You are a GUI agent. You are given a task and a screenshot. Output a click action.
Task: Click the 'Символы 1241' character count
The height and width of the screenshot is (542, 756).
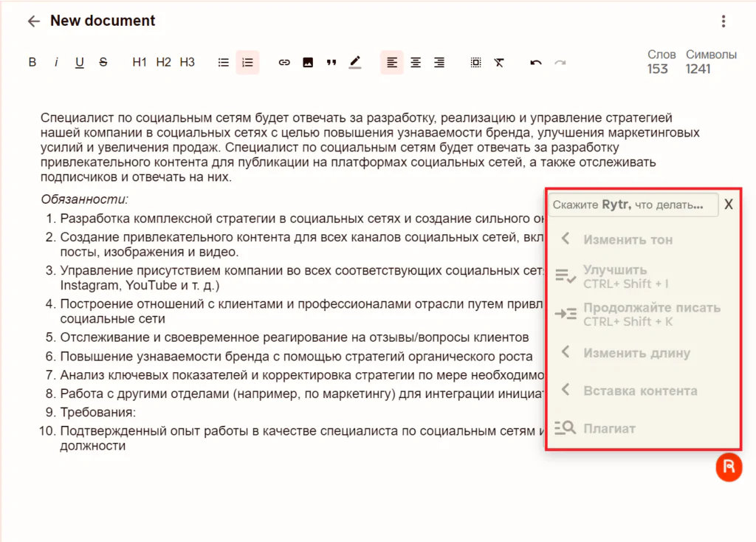(x=711, y=62)
